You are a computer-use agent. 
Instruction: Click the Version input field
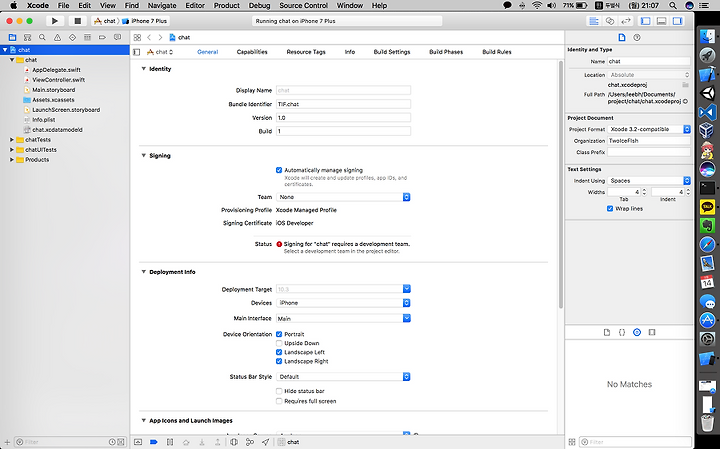(343, 118)
